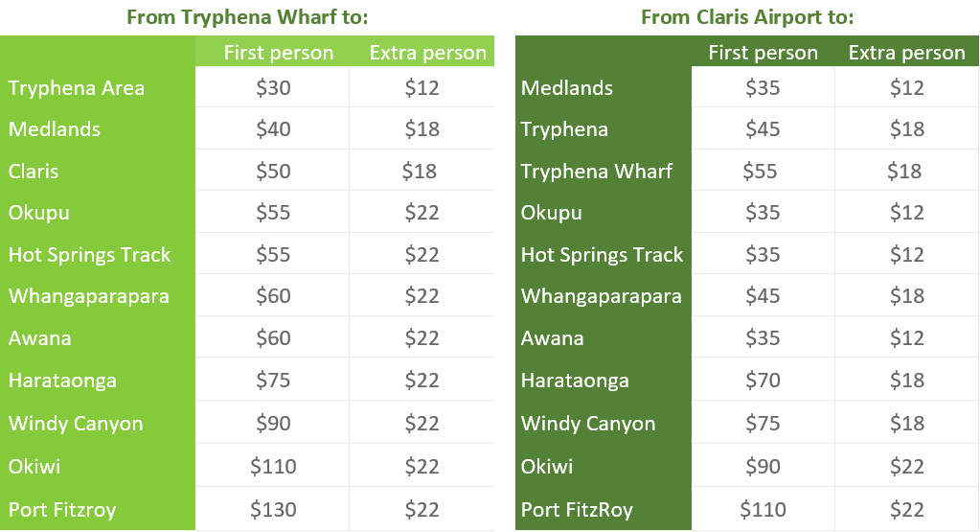Click the $90 Okiwi price from Claris Airport
This screenshot has width=980, height=532.
click(763, 466)
